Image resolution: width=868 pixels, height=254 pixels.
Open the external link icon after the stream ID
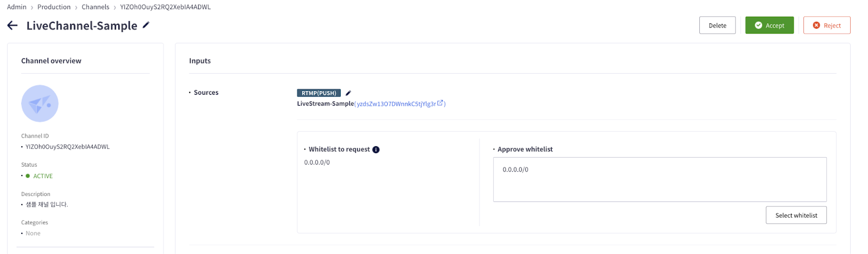440,103
